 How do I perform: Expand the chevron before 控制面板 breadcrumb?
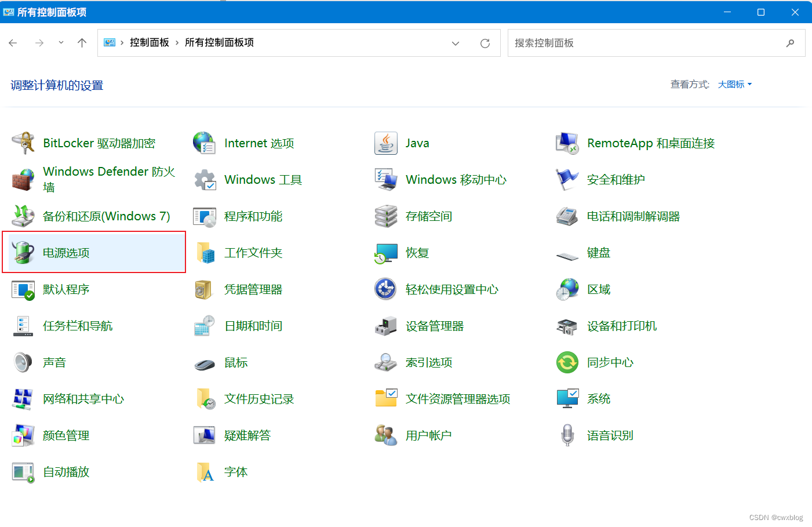(122, 43)
